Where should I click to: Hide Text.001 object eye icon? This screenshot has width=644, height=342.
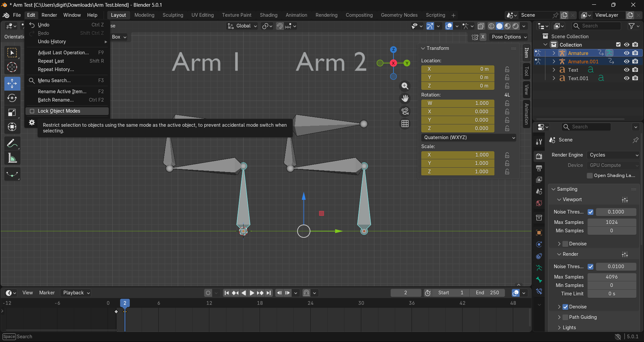pyautogui.click(x=627, y=78)
